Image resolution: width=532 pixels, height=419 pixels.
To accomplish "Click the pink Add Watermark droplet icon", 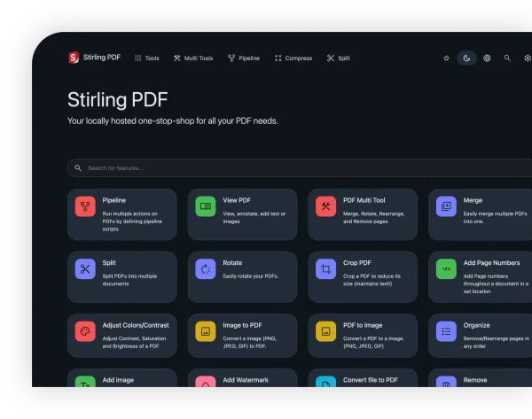I will [x=206, y=382].
